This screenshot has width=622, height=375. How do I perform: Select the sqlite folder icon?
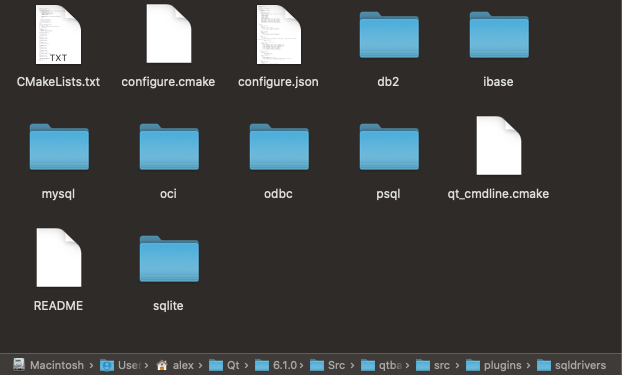click(169, 259)
